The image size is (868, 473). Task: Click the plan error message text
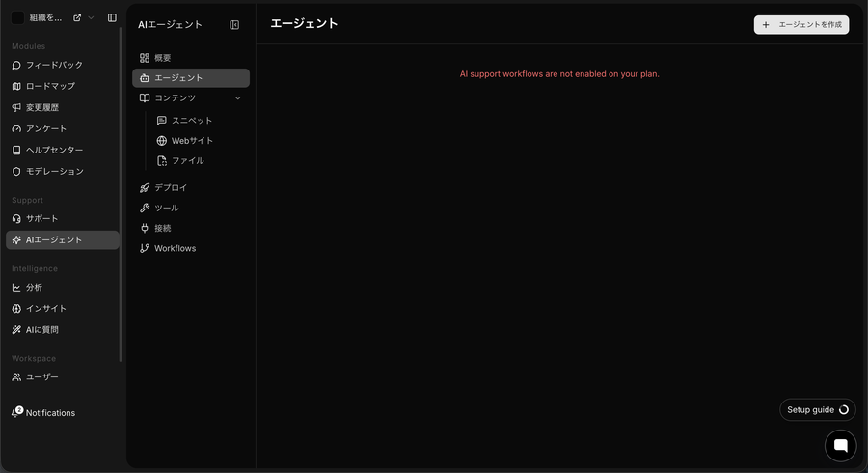[559, 74]
